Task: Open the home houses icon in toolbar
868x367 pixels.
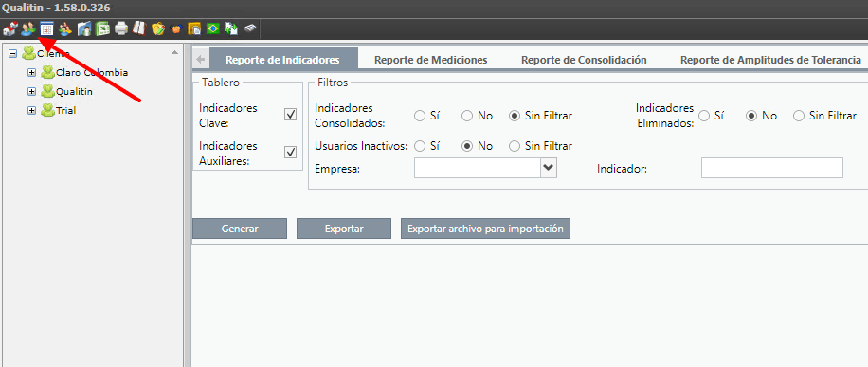Action: pyautogui.click(x=9, y=28)
